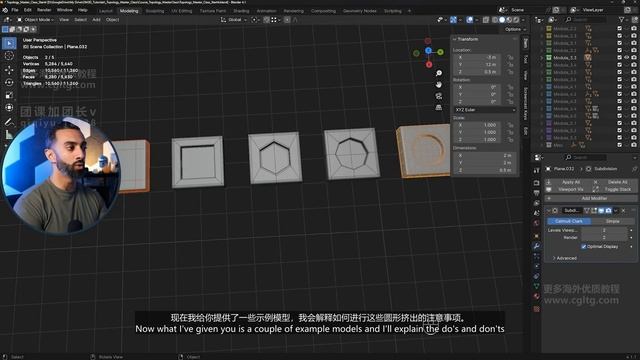Adjust the Render levels value field
640x360 pixels.
tap(604, 238)
